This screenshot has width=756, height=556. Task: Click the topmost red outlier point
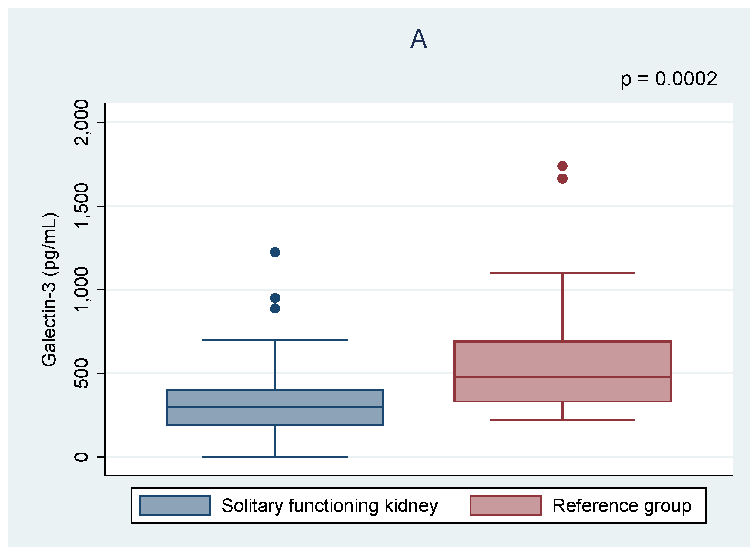pos(562,166)
